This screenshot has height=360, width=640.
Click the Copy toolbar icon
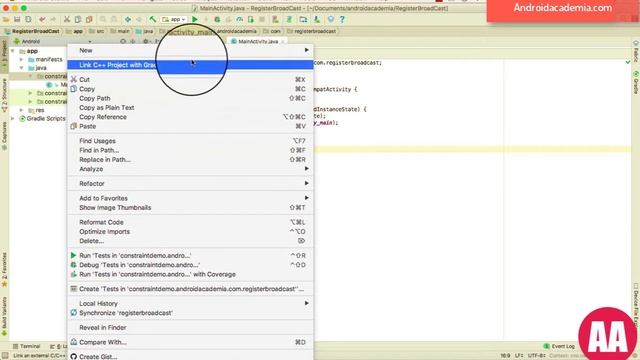[x=78, y=19]
